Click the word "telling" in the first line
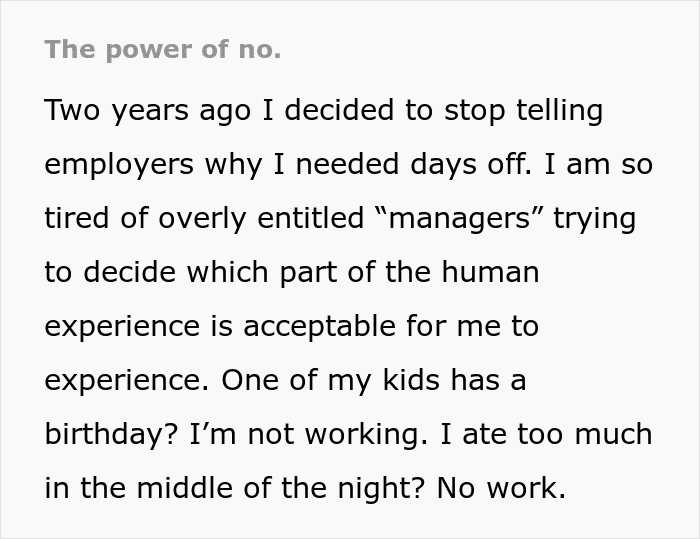700x539 pixels. [x=558, y=110]
